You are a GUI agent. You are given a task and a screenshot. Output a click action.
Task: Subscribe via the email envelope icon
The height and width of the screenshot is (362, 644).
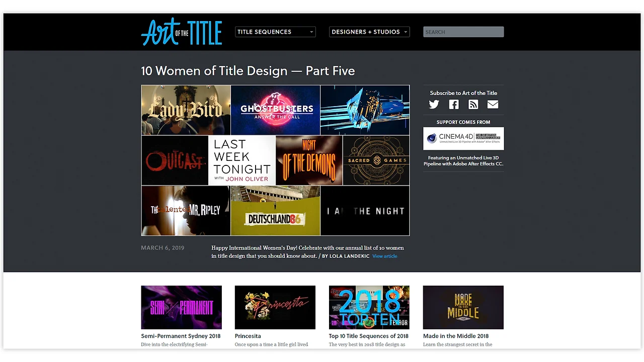pyautogui.click(x=493, y=105)
